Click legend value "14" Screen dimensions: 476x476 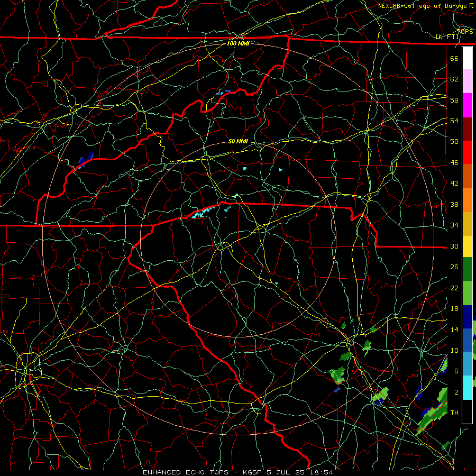(454, 329)
